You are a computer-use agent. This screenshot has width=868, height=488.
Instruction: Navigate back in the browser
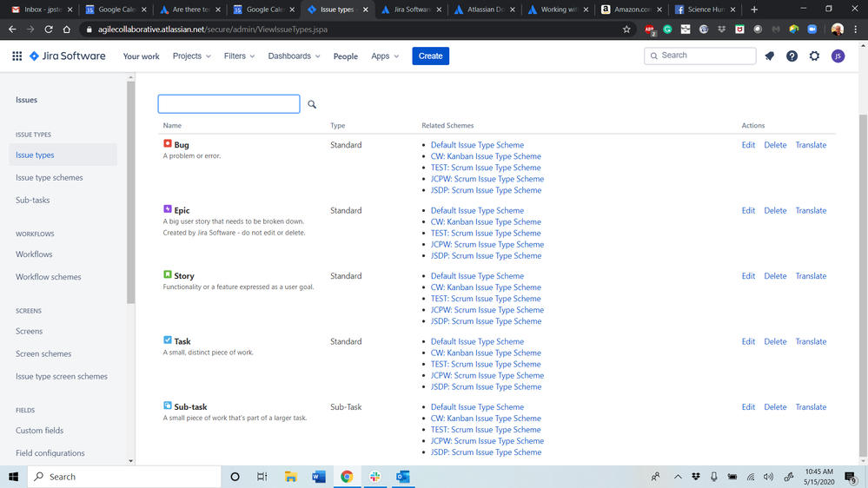12,30
